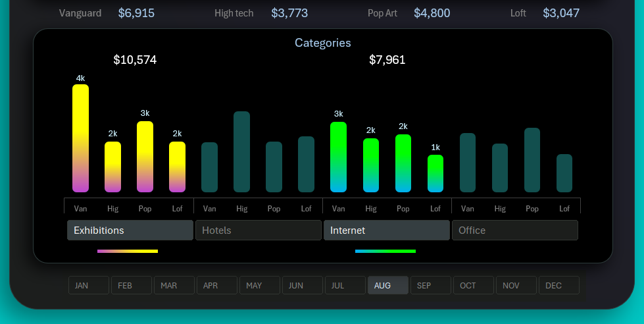Click the $7,961 Internet total

click(387, 60)
